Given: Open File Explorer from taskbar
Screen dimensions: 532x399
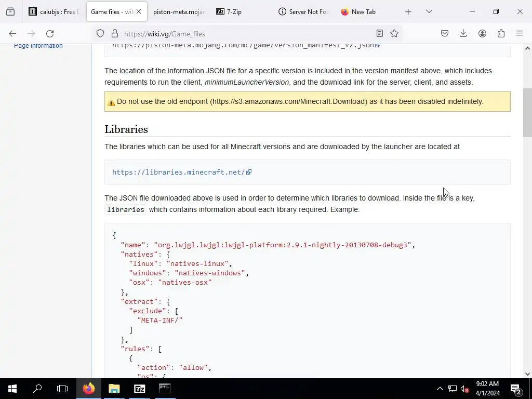Looking at the screenshot, I should pyautogui.click(x=114, y=389).
